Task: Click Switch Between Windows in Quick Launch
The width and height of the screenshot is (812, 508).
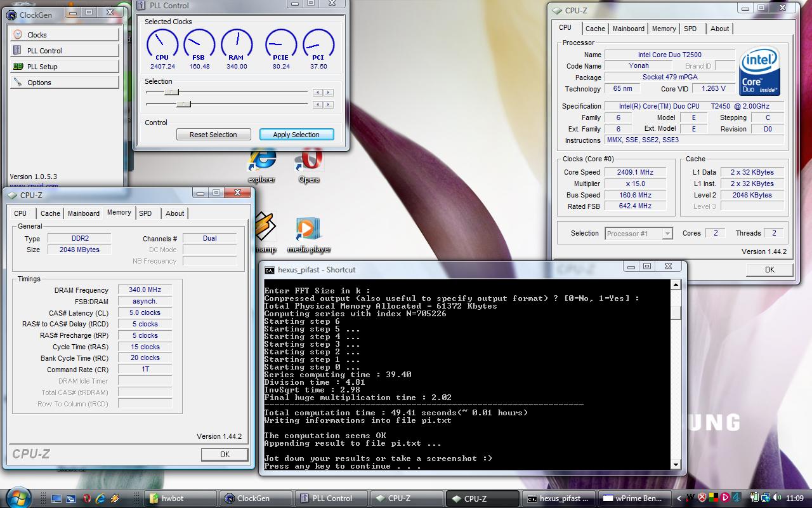Action: (x=71, y=498)
